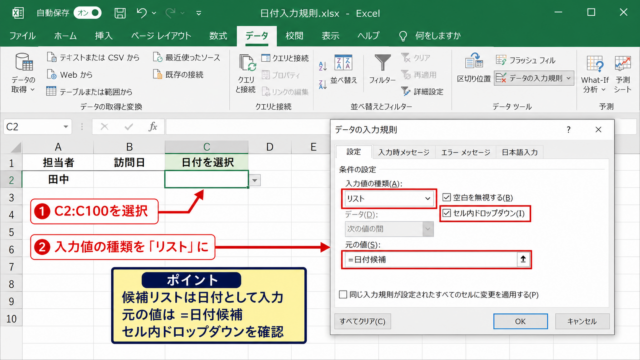The height and width of the screenshot is (360, 640).
Task: Click the 元の値 source input field
Action: pyautogui.click(x=430, y=260)
